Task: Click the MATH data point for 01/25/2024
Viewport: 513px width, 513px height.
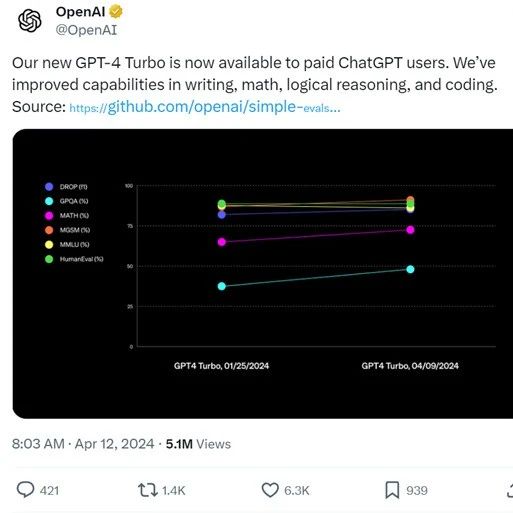Action: [222, 242]
